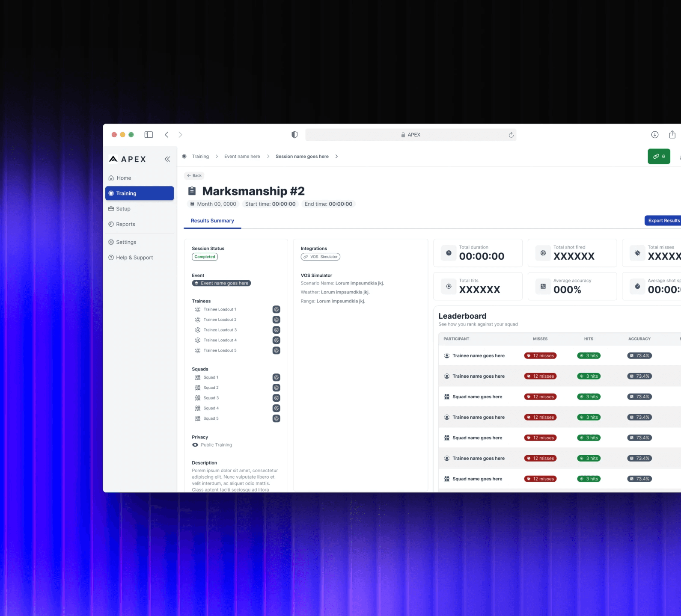
Task: Sort by MISSES column header
Action: tap(540, 339)
